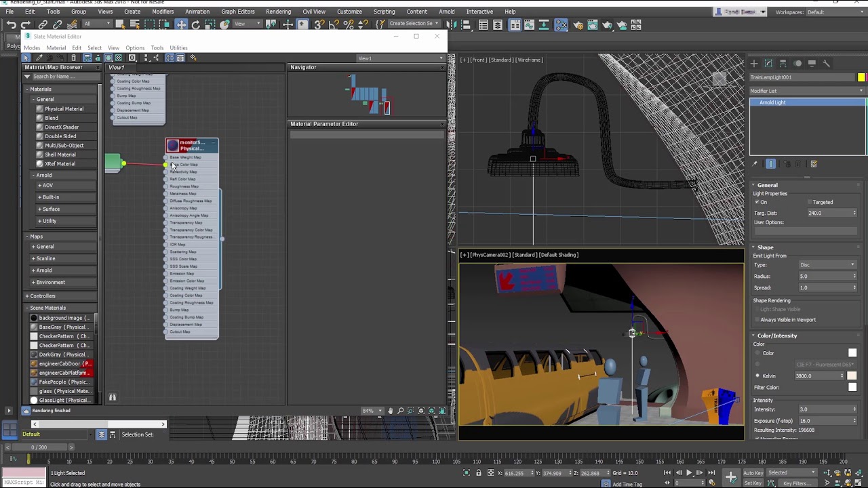868x488 pixels.
Task: Select the Kelvin radio button
Action: (x=757, y=375)
